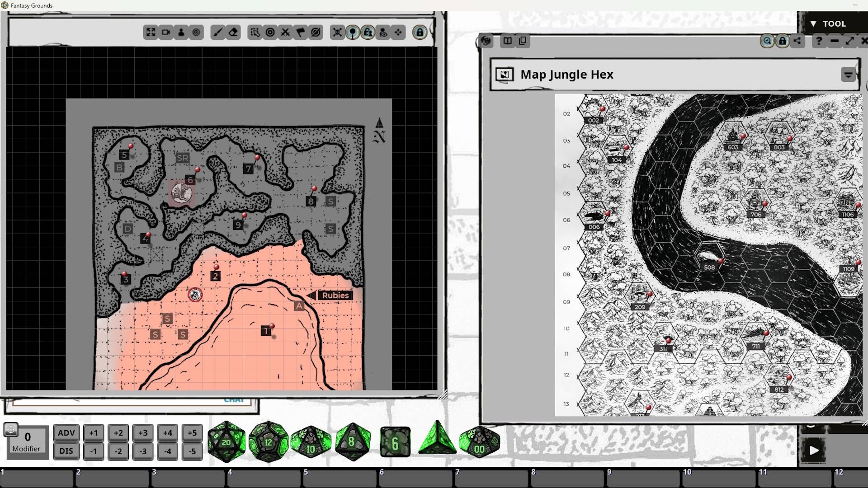Image resolution: width=868 pixels, height=488 pixels.
Task: Roll the green d20 die at the bottom
Action: pyautogui.click(x=227, y=442)
